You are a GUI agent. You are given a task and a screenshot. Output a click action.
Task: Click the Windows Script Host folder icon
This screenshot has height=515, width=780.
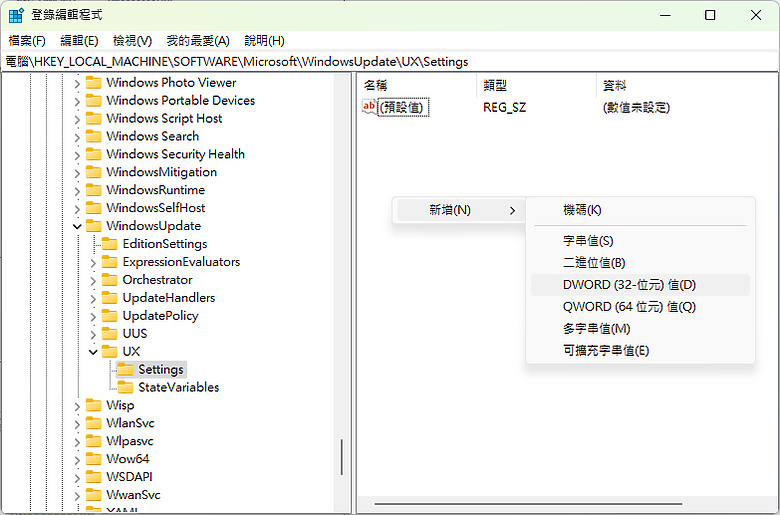[x=94, y=118]
